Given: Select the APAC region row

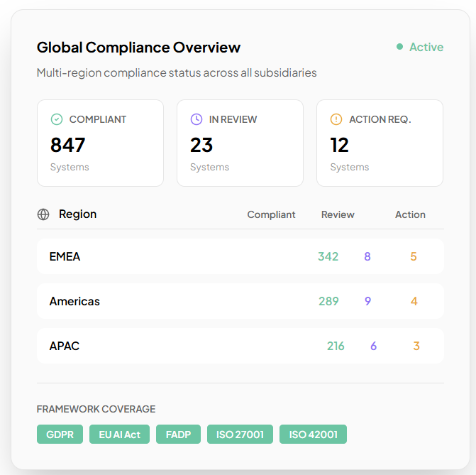Looking at the screenshot, I should point(240,346).
